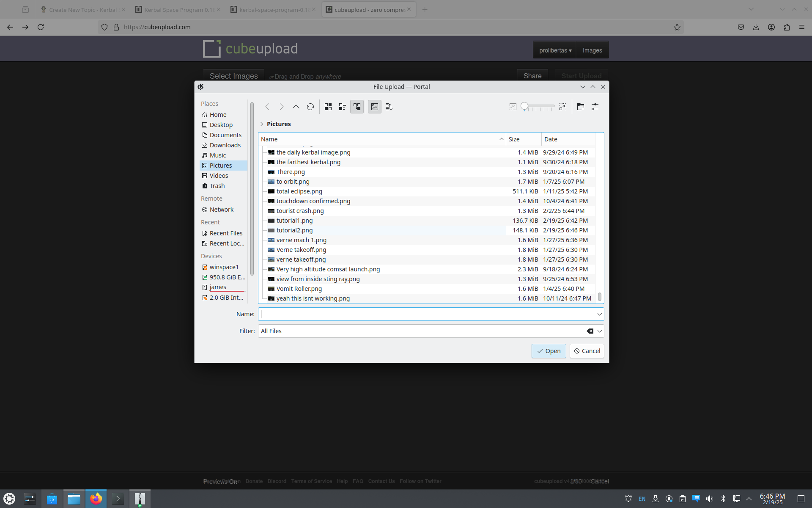Select the list view icon
This screenshot has width=812, height=508.
[342, 107]
